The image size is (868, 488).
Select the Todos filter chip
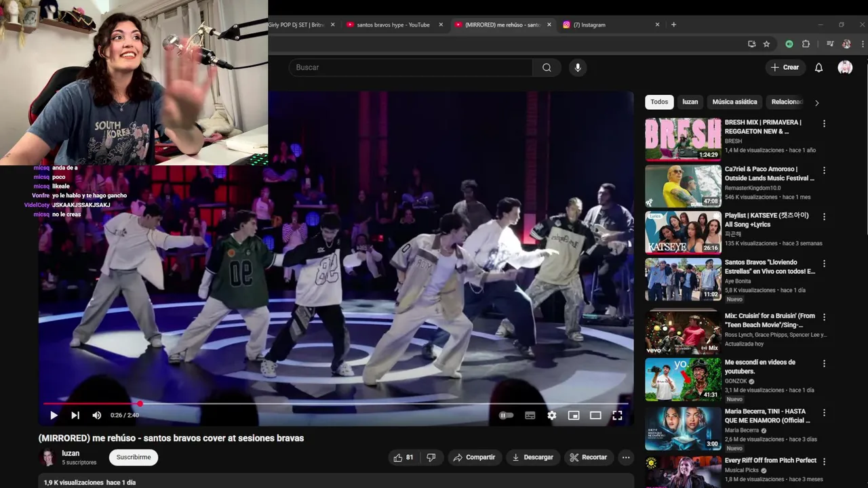click(659, 102)
